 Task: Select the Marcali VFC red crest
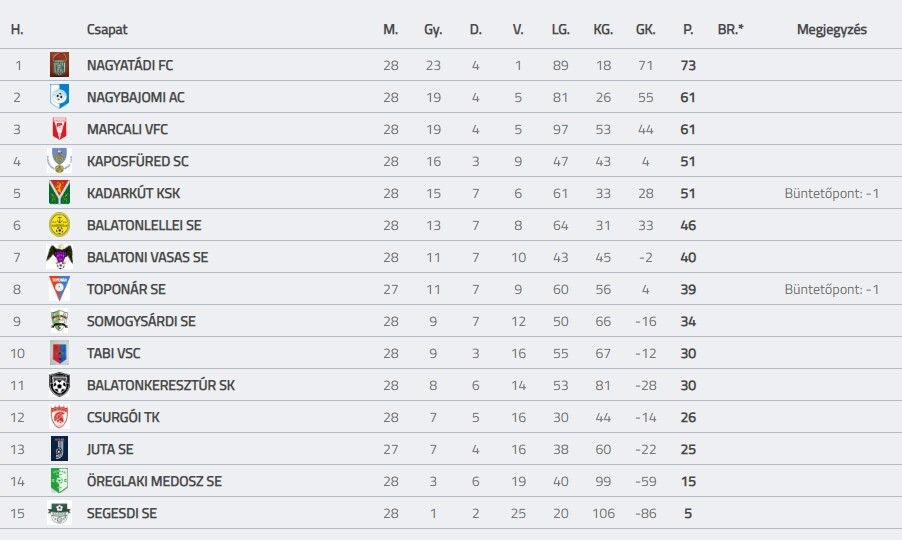[x=59, y=129]
